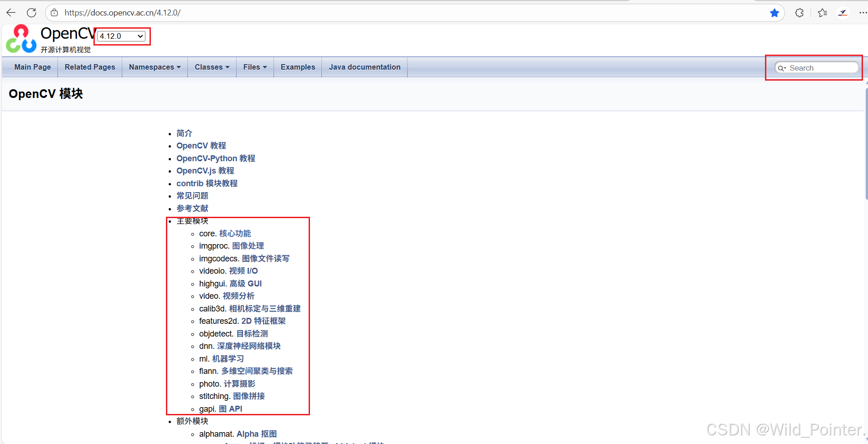
Task: Open gapi 图 API link
Action: (230, 409)
